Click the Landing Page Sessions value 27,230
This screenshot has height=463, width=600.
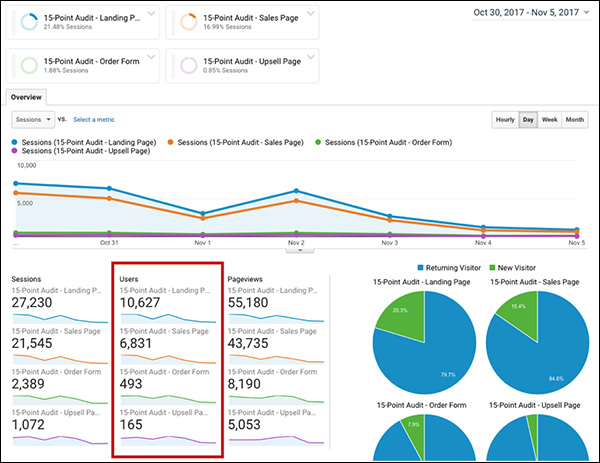pos(32,303)
